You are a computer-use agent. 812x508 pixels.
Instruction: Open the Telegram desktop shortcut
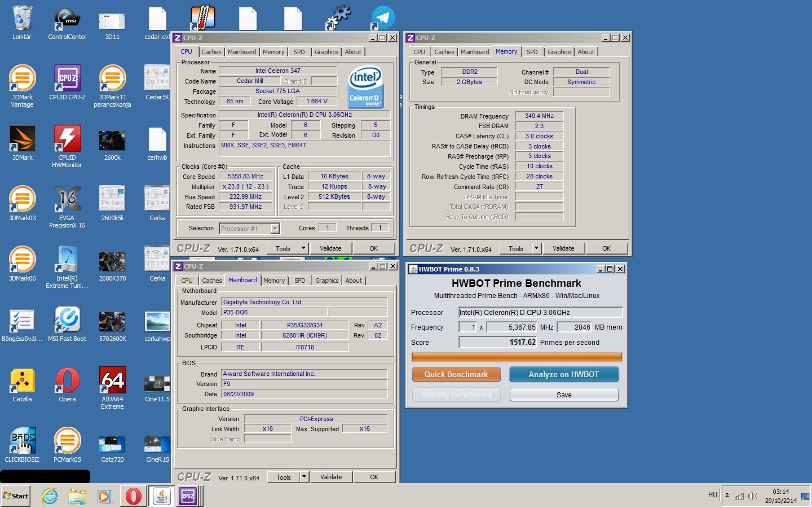(x=383, y=18)
